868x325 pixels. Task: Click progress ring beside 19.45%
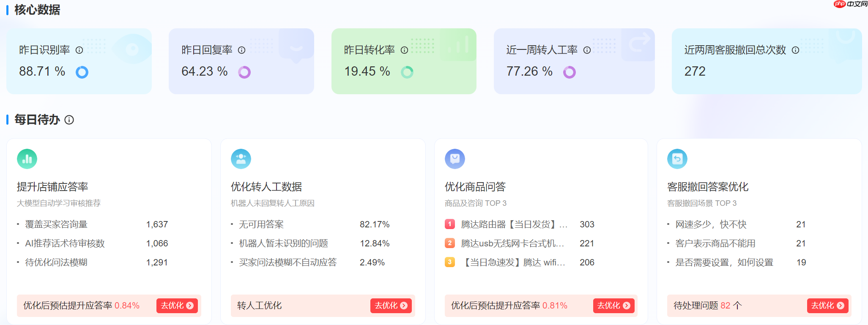coord(407,72)
